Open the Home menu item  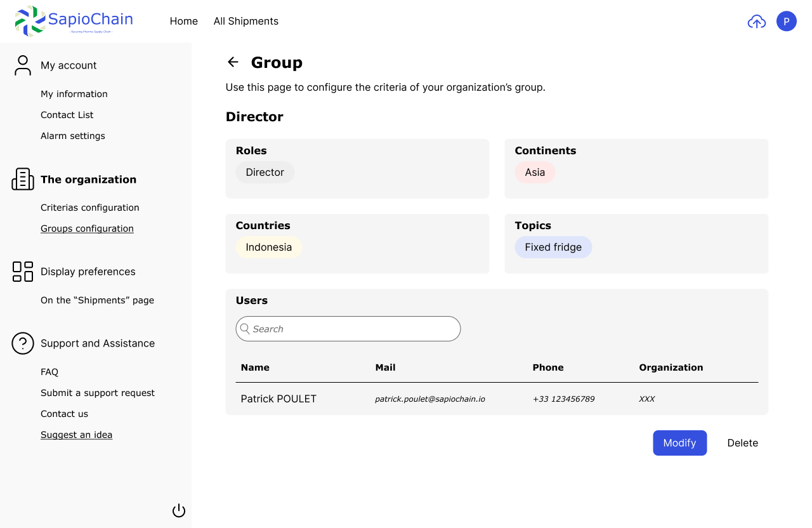[183, 22]
